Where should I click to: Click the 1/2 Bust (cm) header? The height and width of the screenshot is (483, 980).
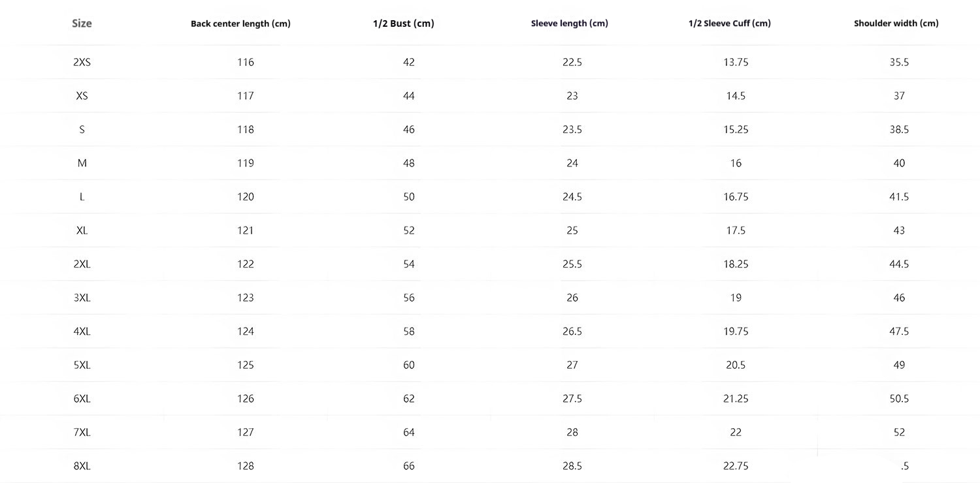pos(403,23)
